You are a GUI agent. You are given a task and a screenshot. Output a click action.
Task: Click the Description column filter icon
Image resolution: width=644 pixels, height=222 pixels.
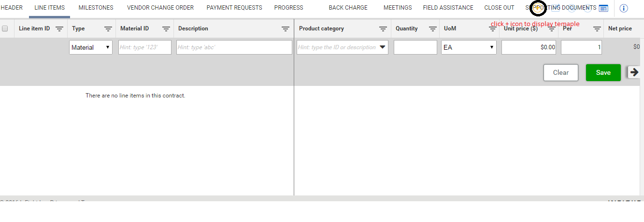point(286,29)
